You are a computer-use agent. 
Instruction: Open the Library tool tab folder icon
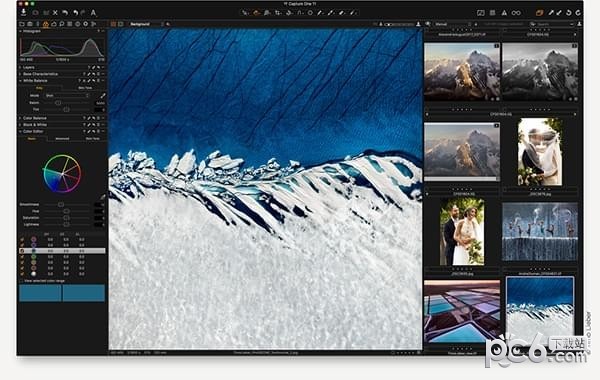(x=22, y=24)
